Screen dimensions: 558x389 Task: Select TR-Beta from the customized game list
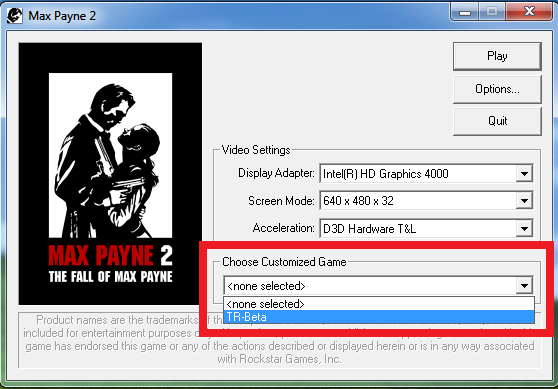[x=379, y=317]
